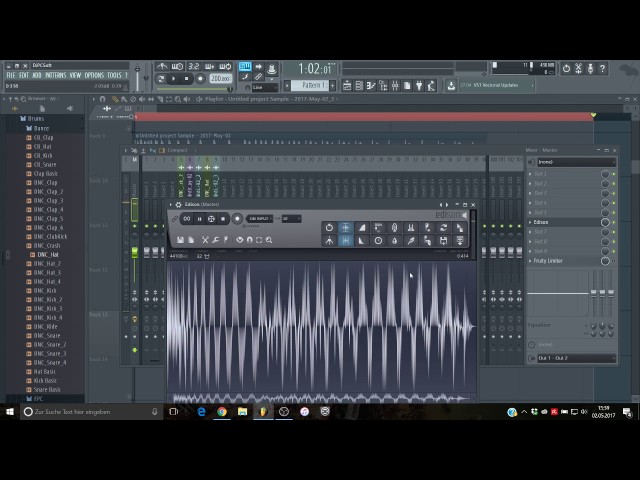Click the VST Vectorial Updates news item
The image size is (640, 480).
(x=496, y=85)
